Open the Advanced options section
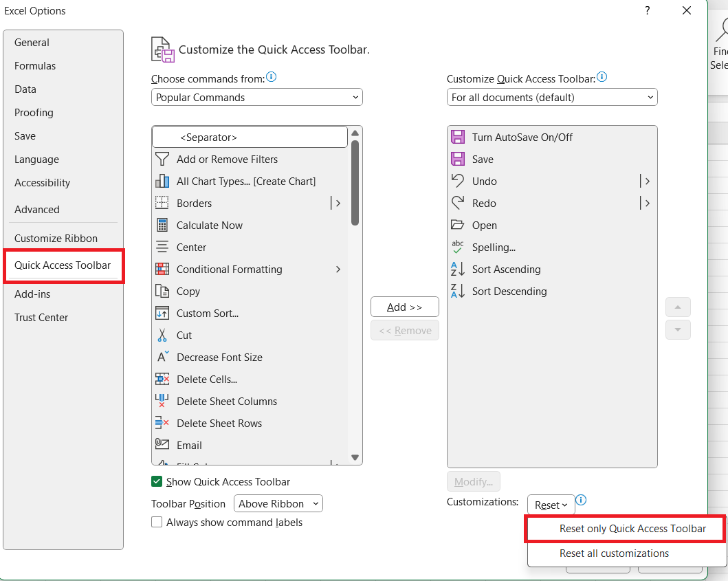This screenshot has width=728, height=581. coord(63,210)
